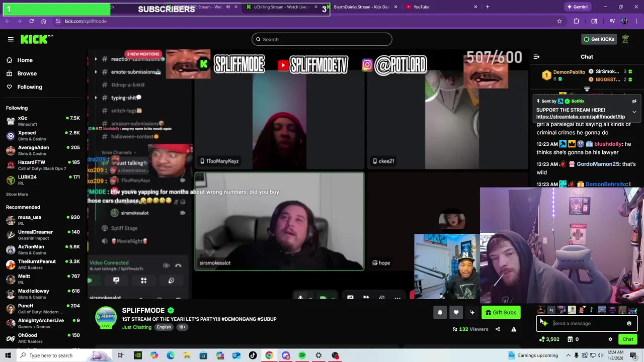This screenshot has height=362, width=644.
Task: Go to Home in sidebar
Action: (25, 60)
